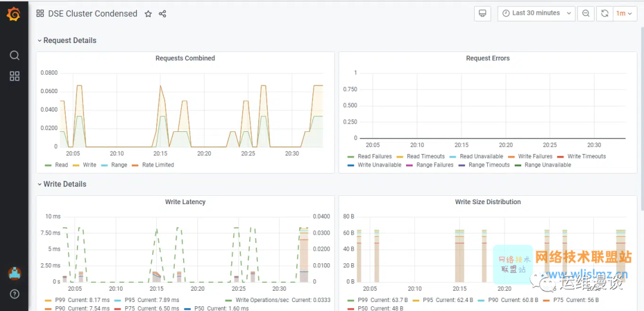Open the Requests Combined panel title menu

(x=185, y=58)
